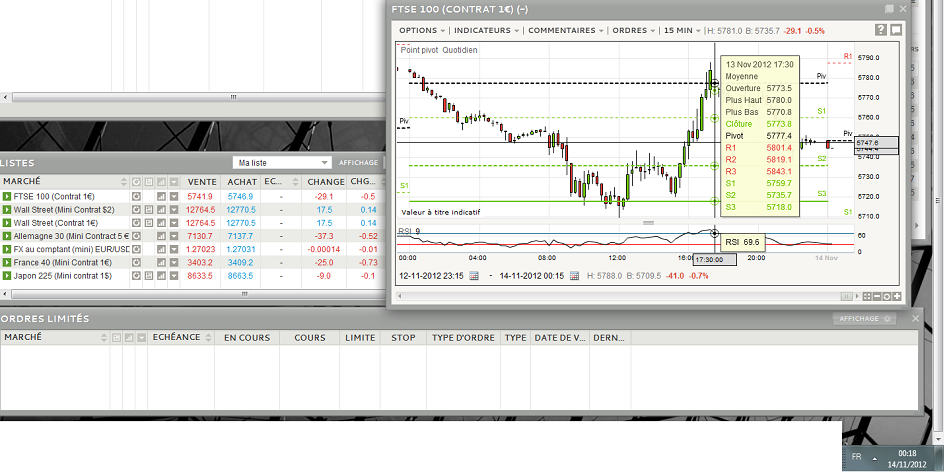This screenshot has width=945, height=472.
Task: Open deal ticket for FTSE 100 row
Action: pyautogui.click(x=7, y=196)
